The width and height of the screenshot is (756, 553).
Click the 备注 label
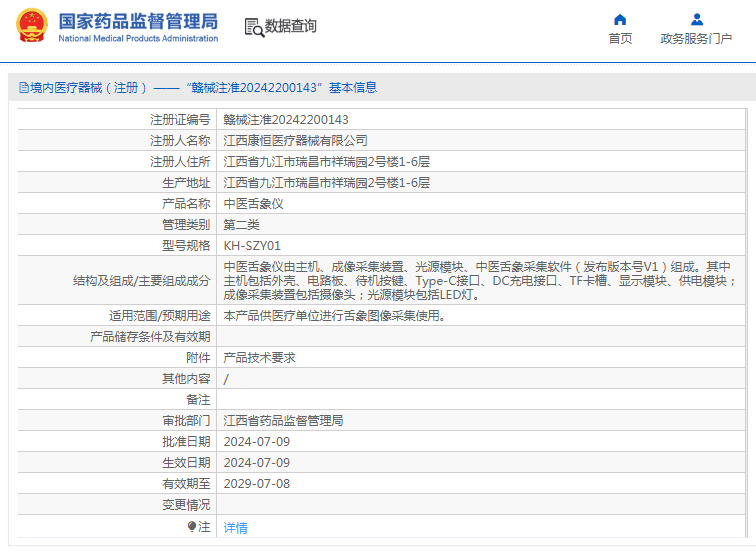click(198, 400)
